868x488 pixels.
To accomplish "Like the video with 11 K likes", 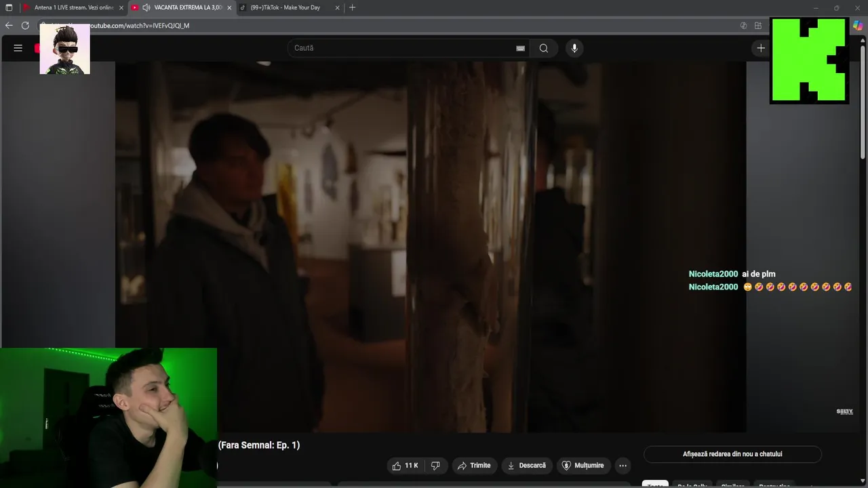I will pos(406,466).
